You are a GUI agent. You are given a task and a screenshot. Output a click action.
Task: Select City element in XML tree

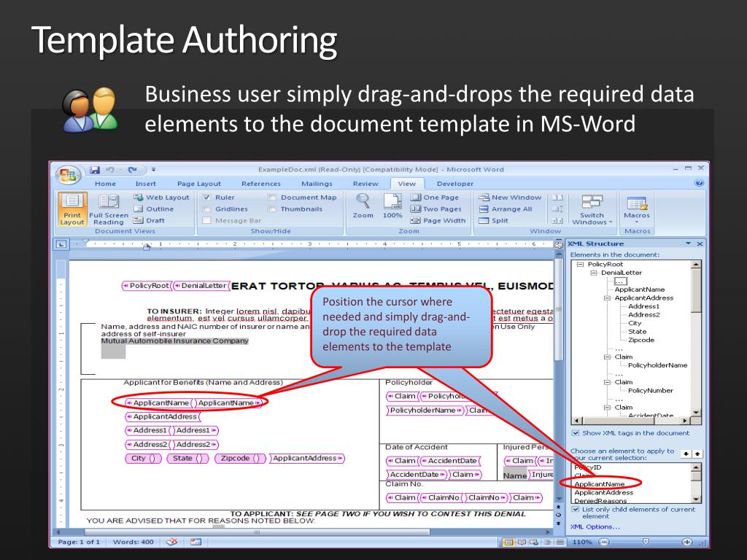click(635, 323)
